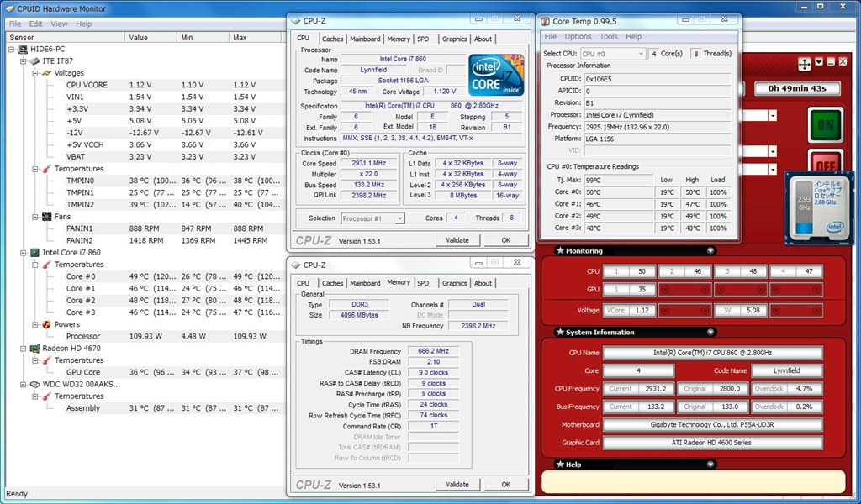
Task: Collapse the Voltages group
Action: click(35, 73)
